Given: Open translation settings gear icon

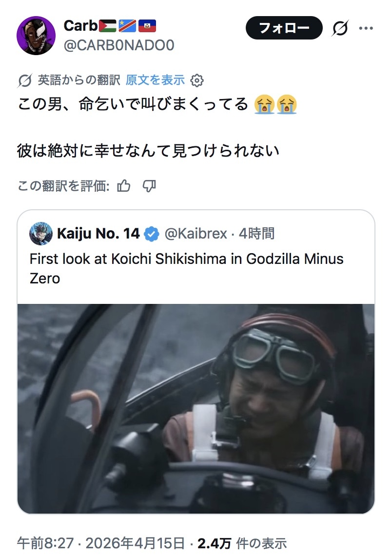Looking at the screenshot, I should pyautogui.click(x=197, y=80).
